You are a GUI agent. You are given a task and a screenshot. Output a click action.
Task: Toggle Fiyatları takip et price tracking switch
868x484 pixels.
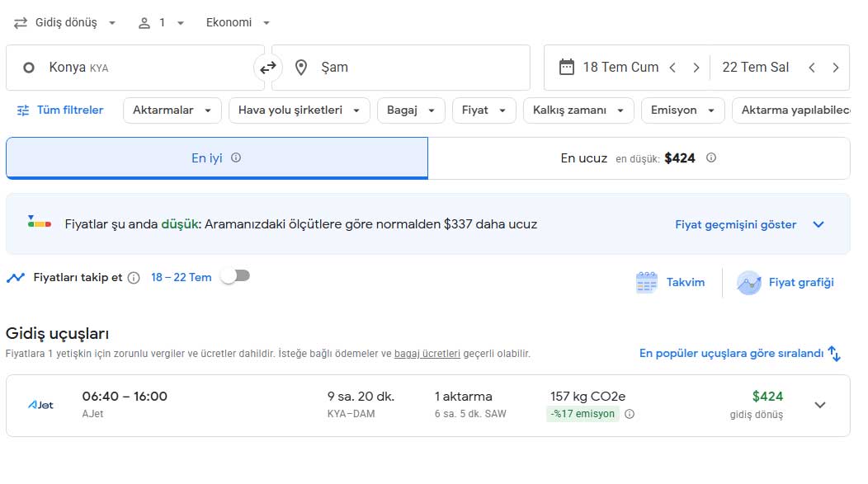[x=236, y=276]
